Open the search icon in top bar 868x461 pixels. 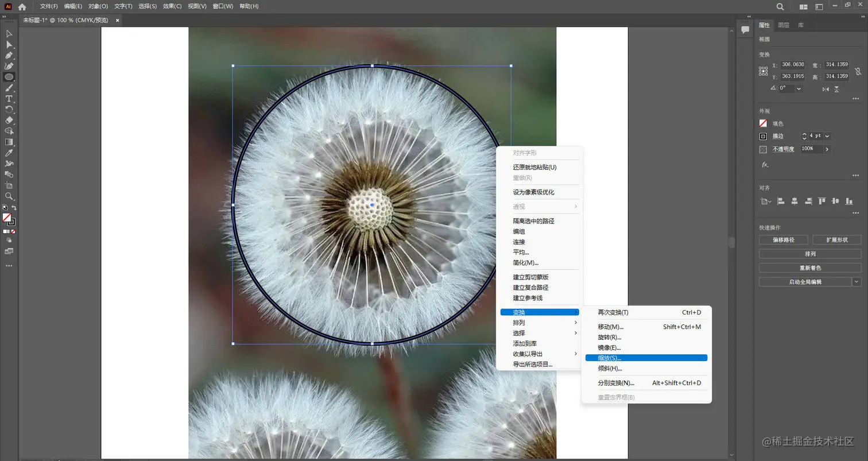(x=780, y=6)
